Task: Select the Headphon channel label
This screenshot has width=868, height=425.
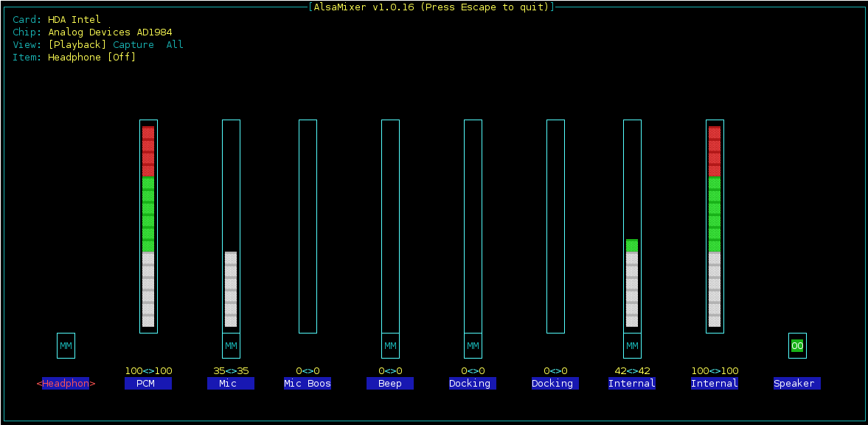Action: pyautogui.click(x=66, y=384)
